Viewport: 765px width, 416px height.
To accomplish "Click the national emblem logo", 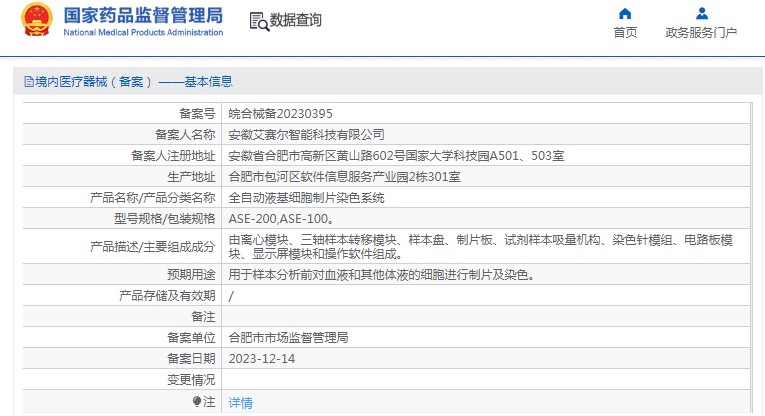I will pos(37,20).
